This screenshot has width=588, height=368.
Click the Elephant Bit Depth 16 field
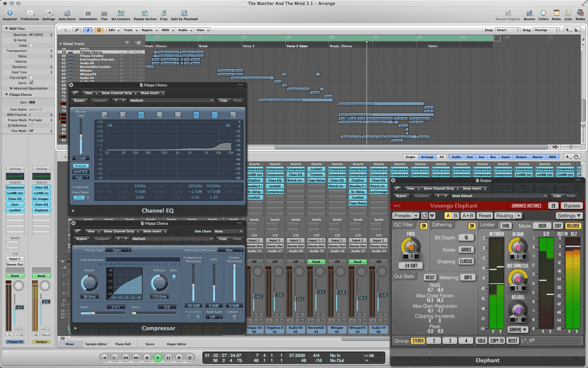coord(466,237)
